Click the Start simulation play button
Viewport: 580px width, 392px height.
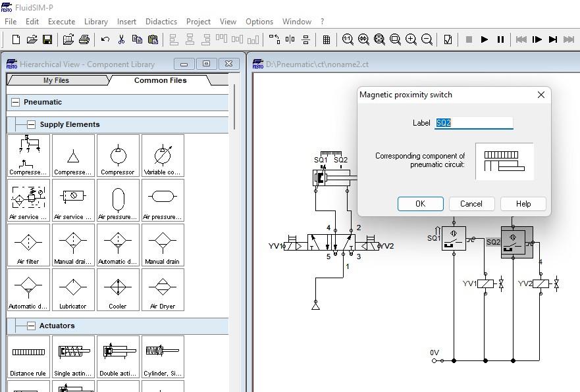point(485,39)
